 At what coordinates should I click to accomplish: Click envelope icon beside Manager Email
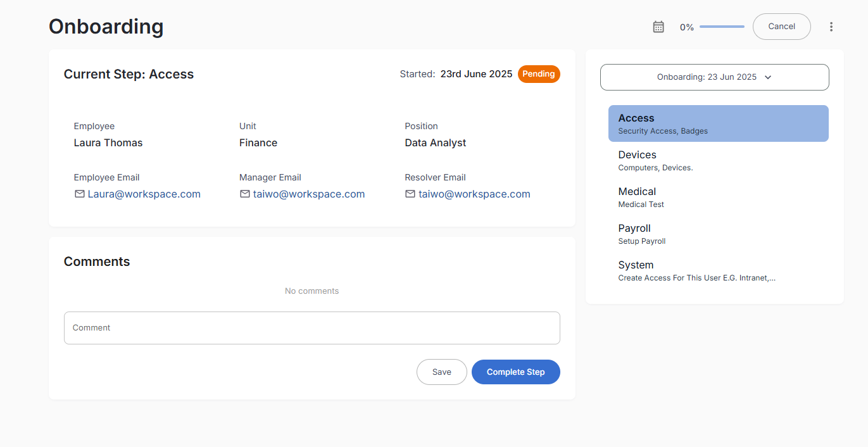(245, 194)
